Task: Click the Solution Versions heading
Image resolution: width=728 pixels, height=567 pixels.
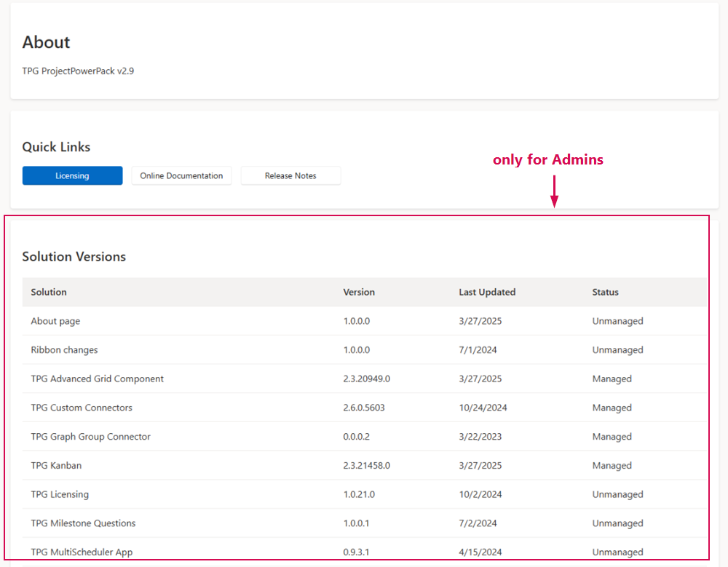Action: (x=74, y=256)
